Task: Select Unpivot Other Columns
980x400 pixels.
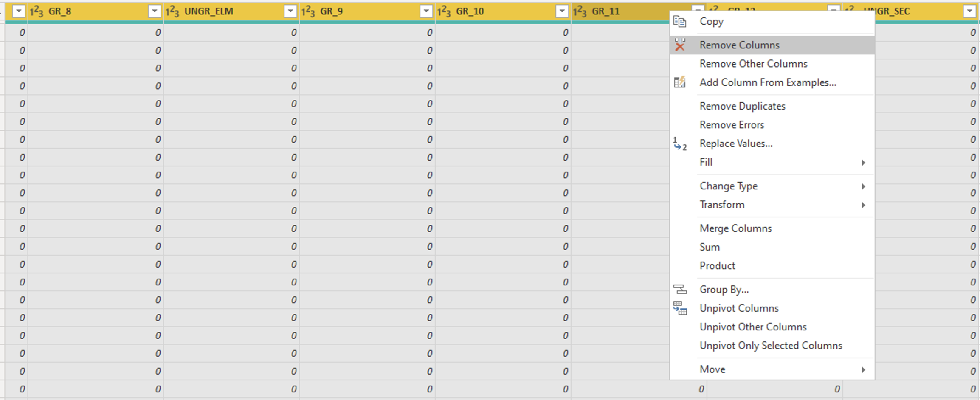Action: point(772,327)
